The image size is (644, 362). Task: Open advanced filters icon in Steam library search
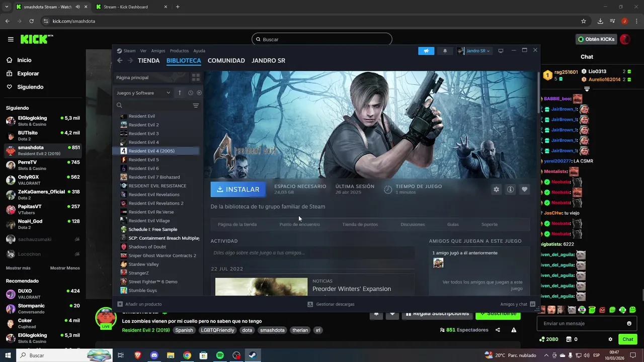(196, 106)
